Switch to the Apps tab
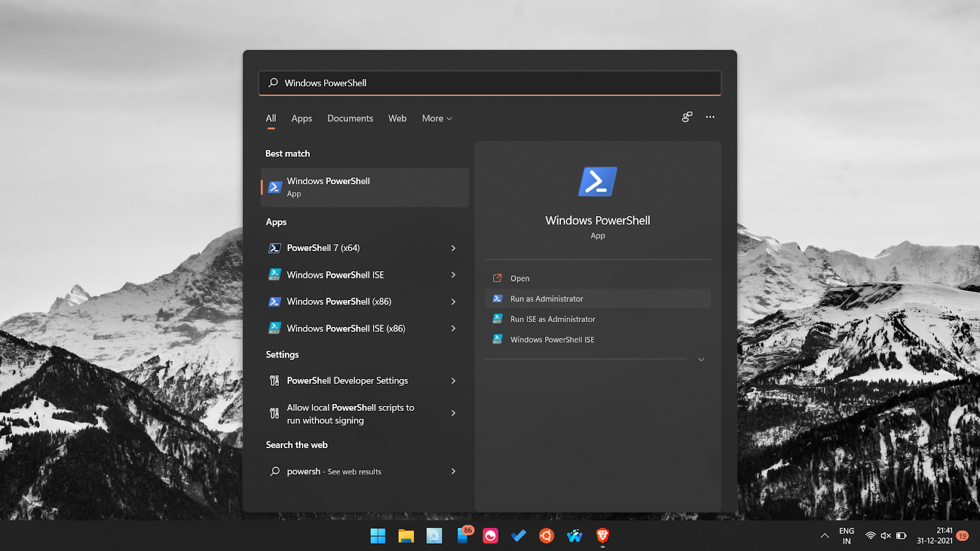 tap(301, 118)
